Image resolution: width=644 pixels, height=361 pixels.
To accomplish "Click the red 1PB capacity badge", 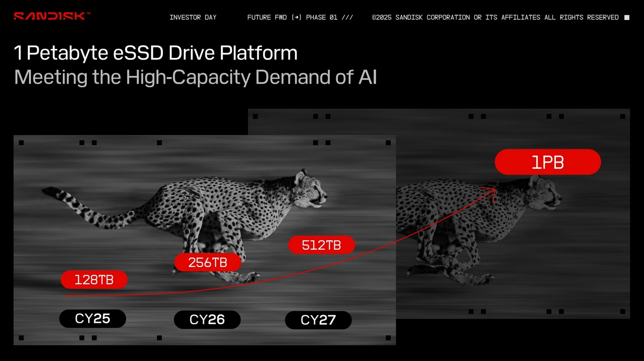I will (548, 162).
